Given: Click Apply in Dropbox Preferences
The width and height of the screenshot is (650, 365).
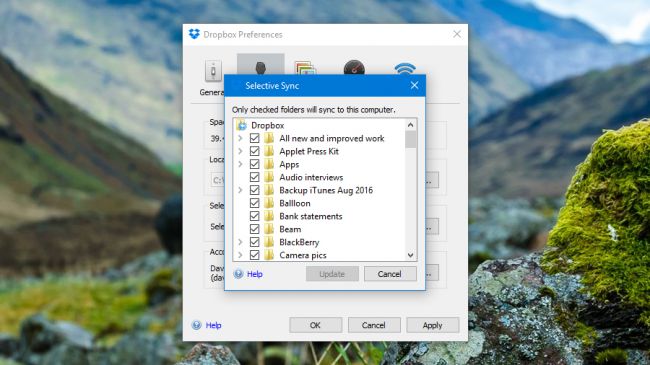Looking at the screenshot, I should [x=432, y=325].
